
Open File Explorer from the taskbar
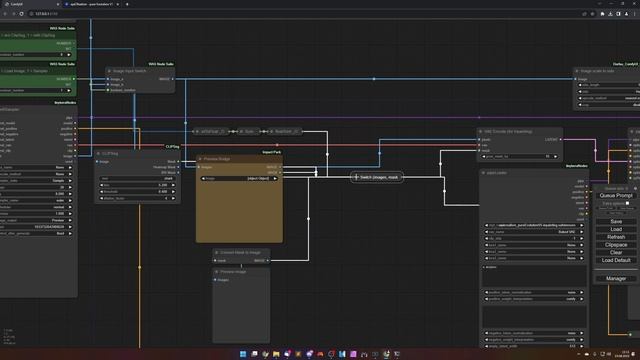276,354
